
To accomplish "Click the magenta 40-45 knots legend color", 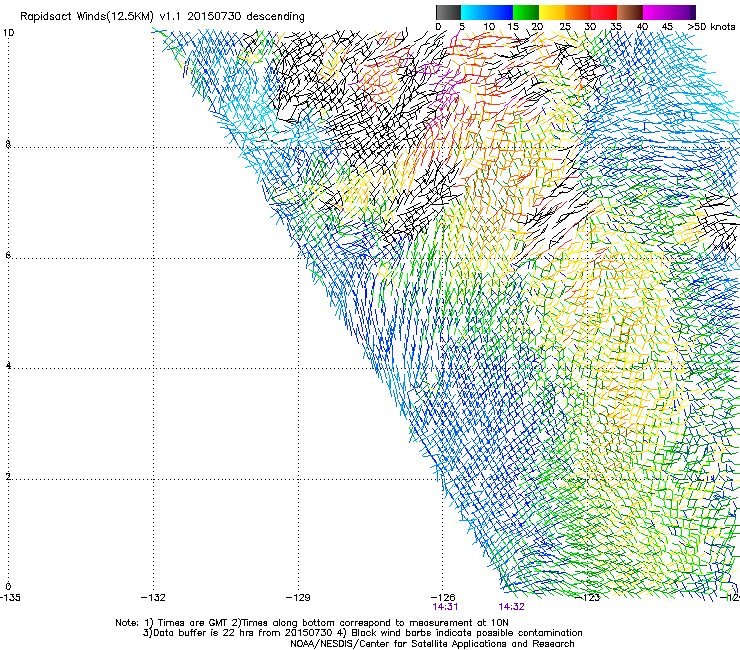I will 656,12.
